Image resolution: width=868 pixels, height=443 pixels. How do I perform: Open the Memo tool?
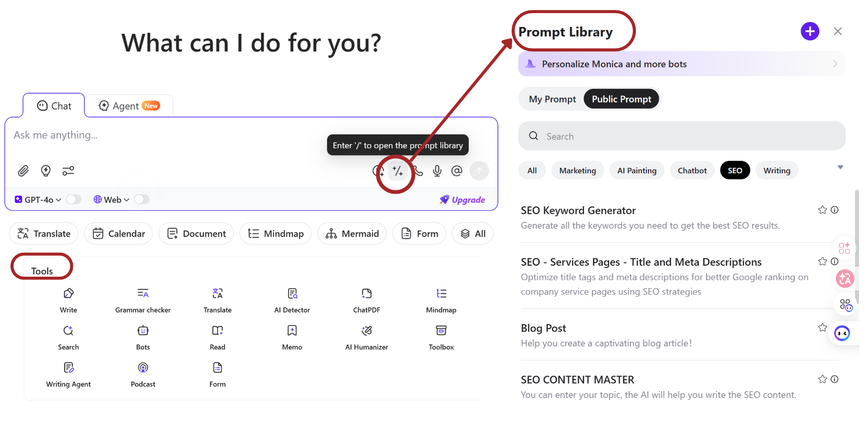(x=292, y=337)
